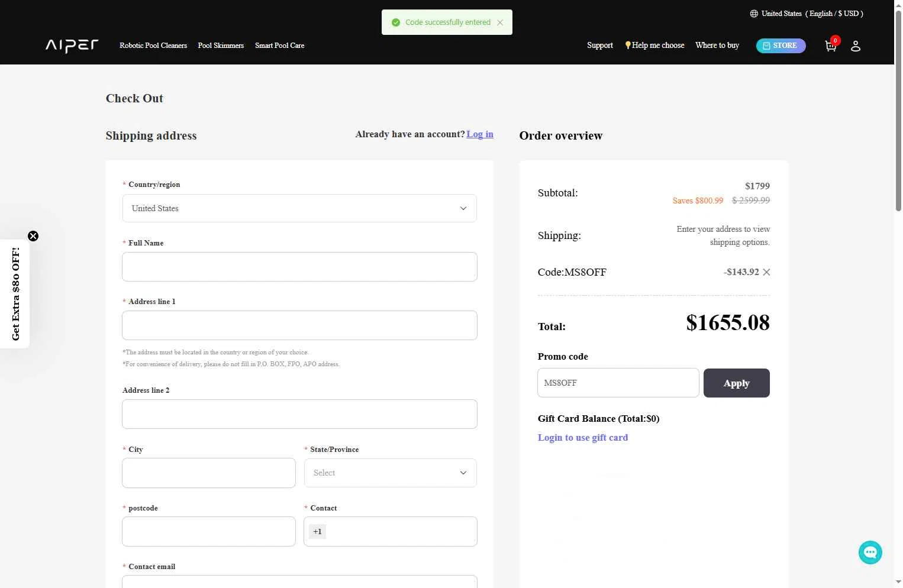The width and height of the screenshot is (903, 588).
Task: Click the Aiper logo
Action: [x=72, y=46]
